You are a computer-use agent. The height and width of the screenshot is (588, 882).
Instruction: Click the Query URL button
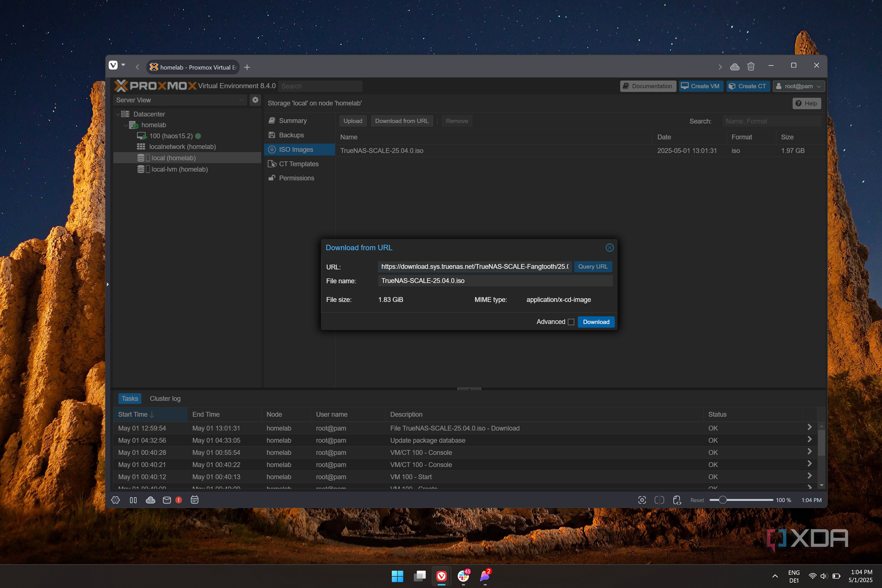coord(593,267)
